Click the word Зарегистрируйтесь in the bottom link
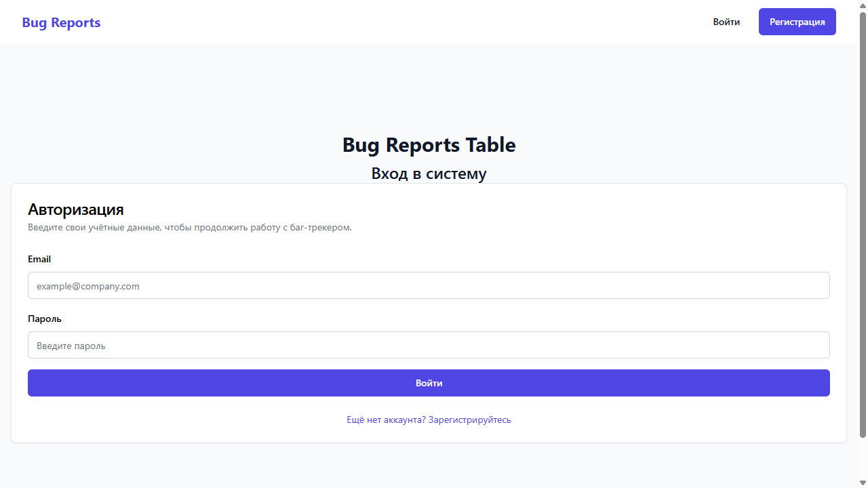868x488 pixels. 470,420
